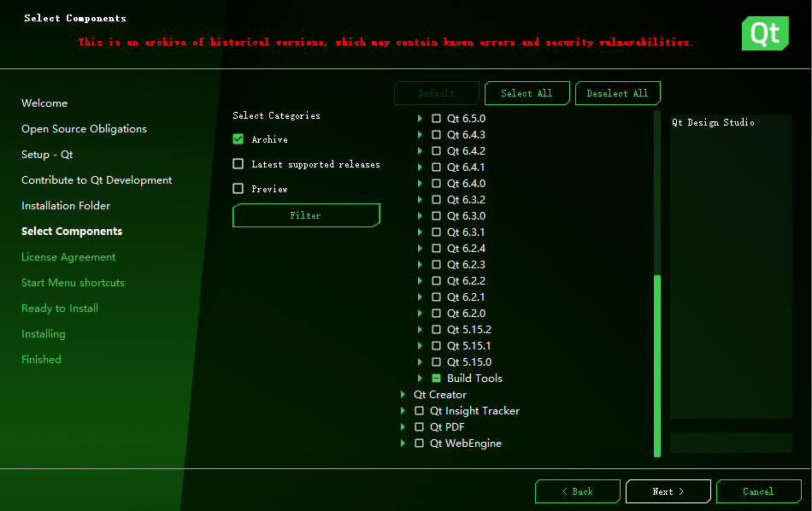Click the Start Menu shortcuts step
This screenshot has height=511, width=812.
(73, 283)
